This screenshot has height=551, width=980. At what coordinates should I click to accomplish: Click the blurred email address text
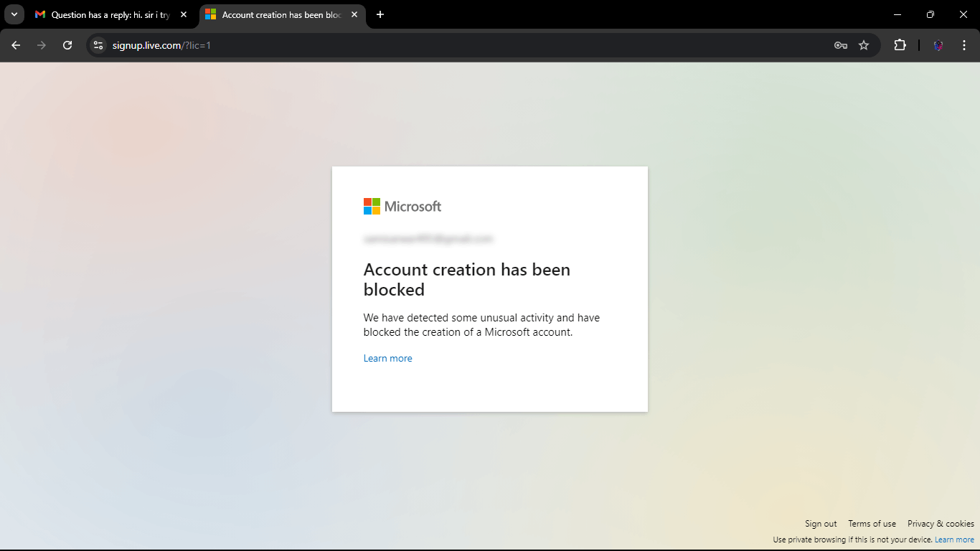pyautogui.click(x=428, y=239)
